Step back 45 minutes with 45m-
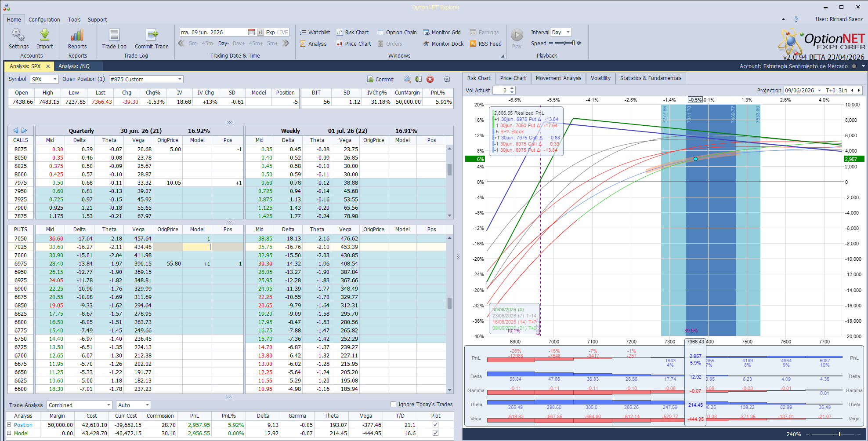Screen dimensions: 868x441 (208, 44)
